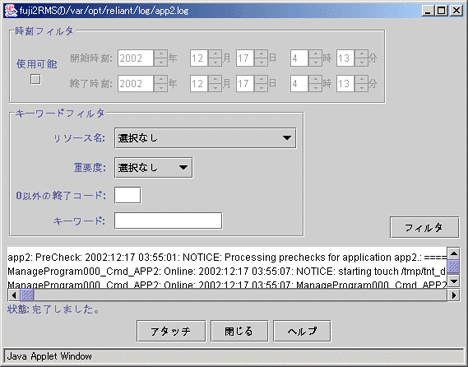Open the 重要度 dropdown
468x367 pixels.
(153, 168)
